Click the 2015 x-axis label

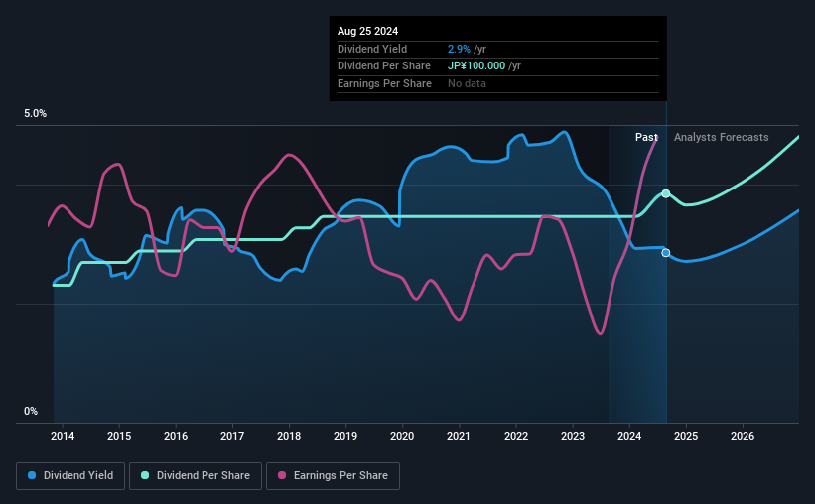[x=119, y=436]
